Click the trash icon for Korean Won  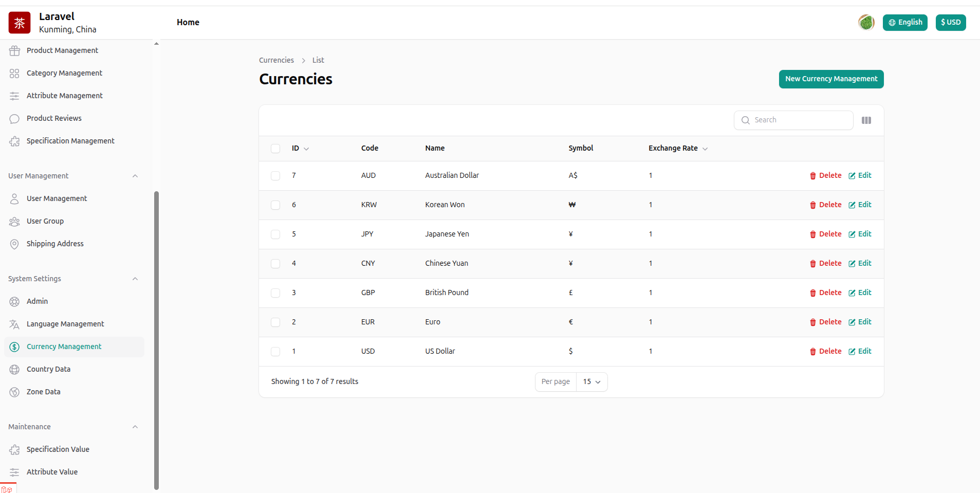point(813,205)
